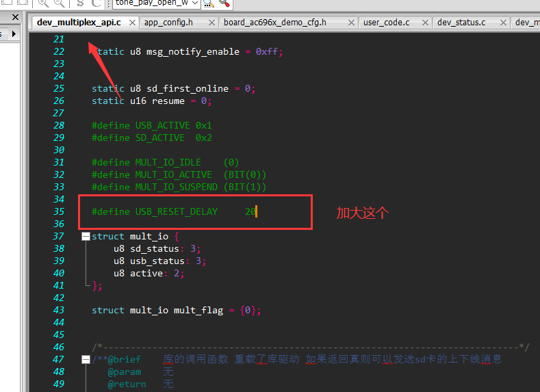Click the find magnifier icon beside search box
The image size is (540, 392).
click(x=208, y=3)
